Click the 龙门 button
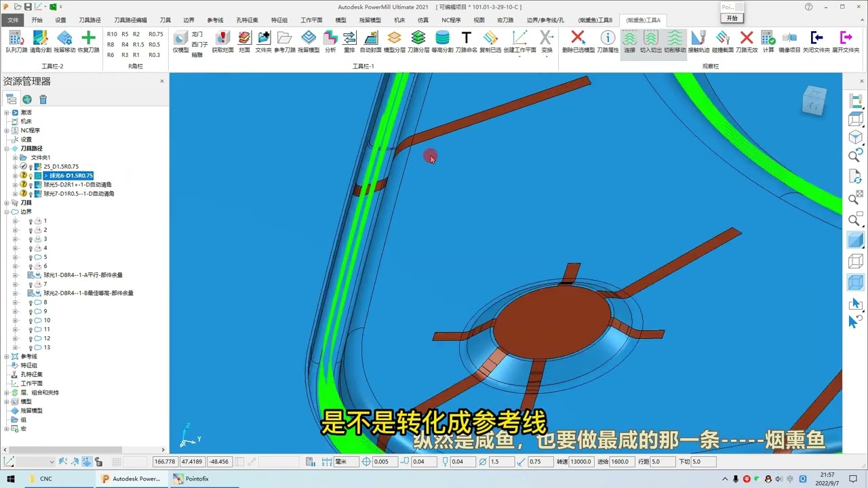 point(197,34)
